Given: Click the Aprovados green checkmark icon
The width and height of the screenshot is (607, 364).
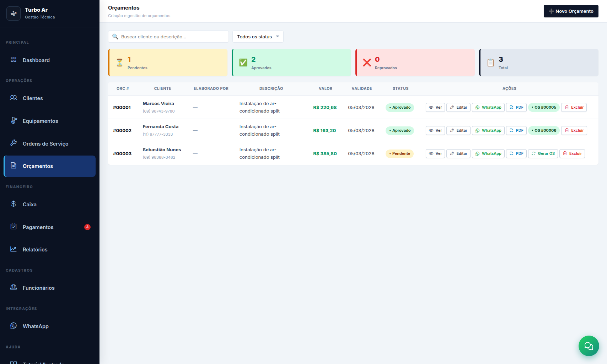Looking at the screenshot, I should (243, 63).
